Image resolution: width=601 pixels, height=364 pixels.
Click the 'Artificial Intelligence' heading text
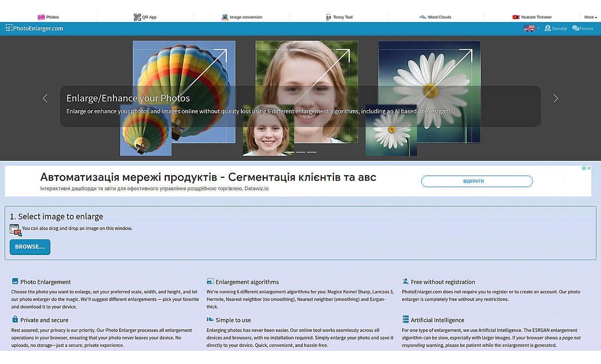pos(437,320)
